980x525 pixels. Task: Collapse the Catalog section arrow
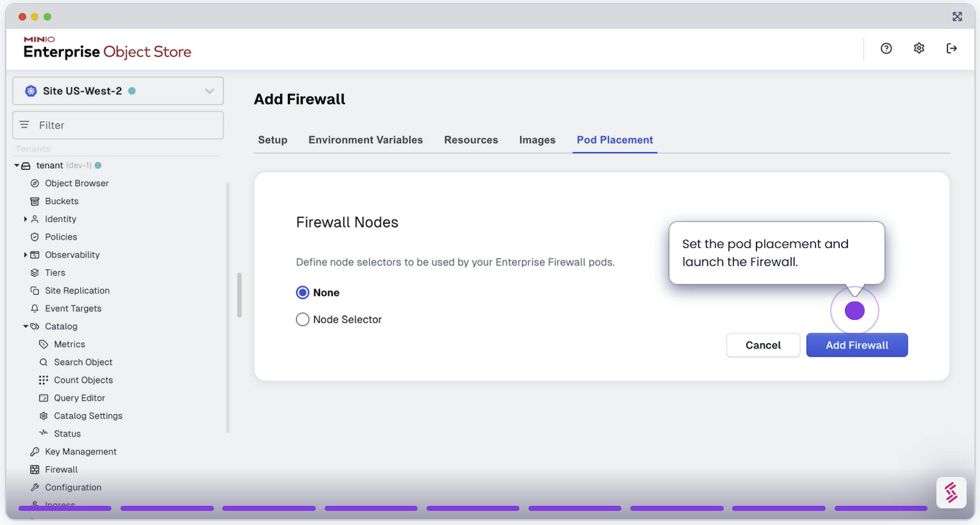coord(25,326)
